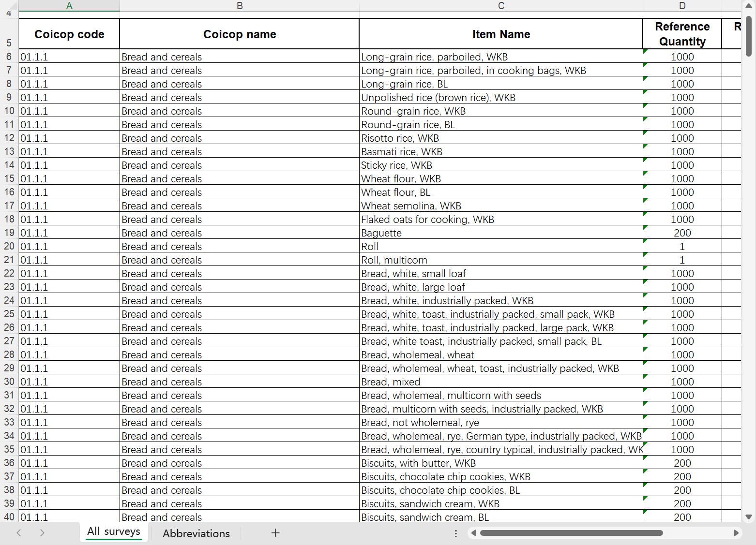The image size is (756, 545).
Task: Select the Coicop name header cell
Action: coord(240,34)
